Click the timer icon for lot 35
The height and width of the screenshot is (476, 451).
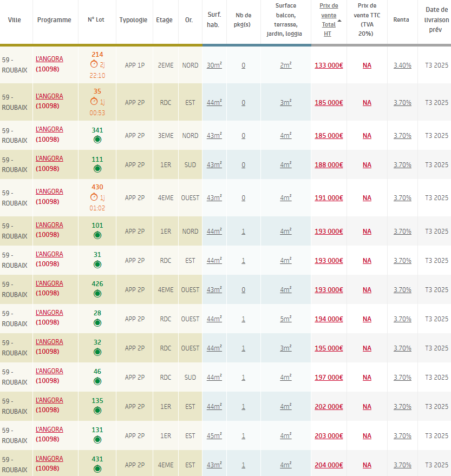click(94, 101)
